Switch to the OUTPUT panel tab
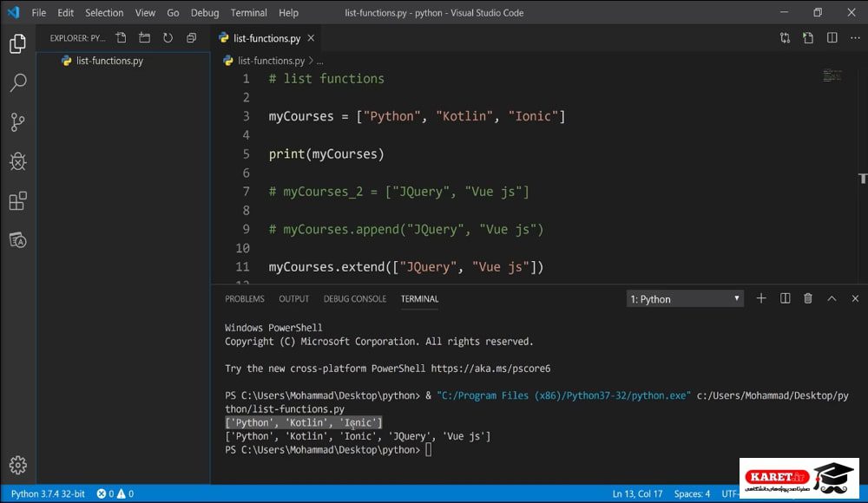The height and width of the screenshot is (503, 868). pos(294,299)
